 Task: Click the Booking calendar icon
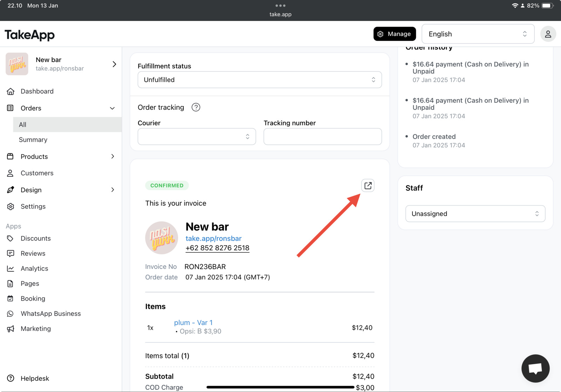tap(11, 299)
